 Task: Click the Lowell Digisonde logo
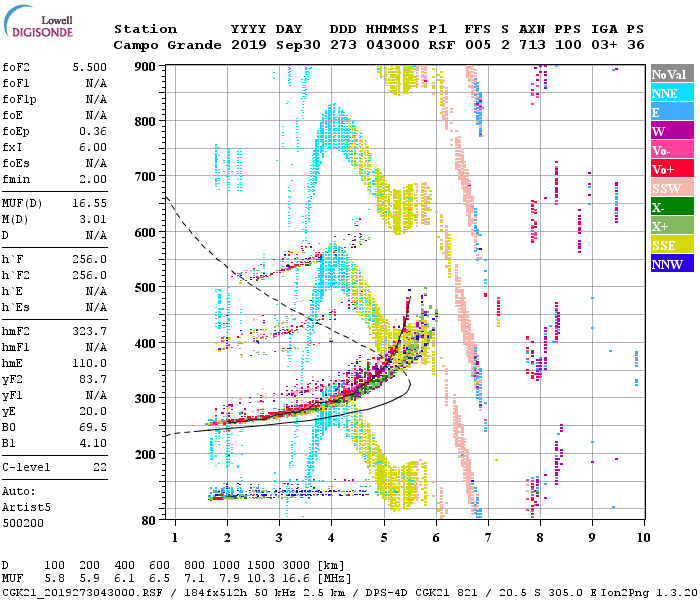click(x=38, y=22)
